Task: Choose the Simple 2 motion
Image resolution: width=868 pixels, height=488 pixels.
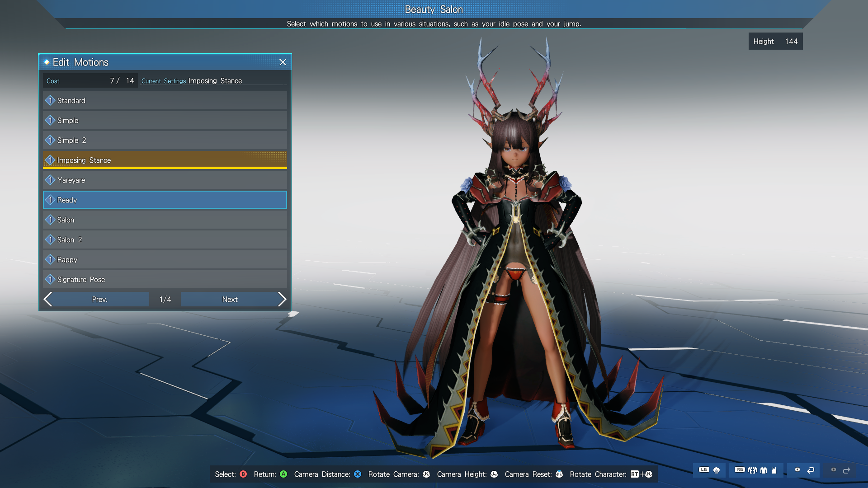Action: 165,140
